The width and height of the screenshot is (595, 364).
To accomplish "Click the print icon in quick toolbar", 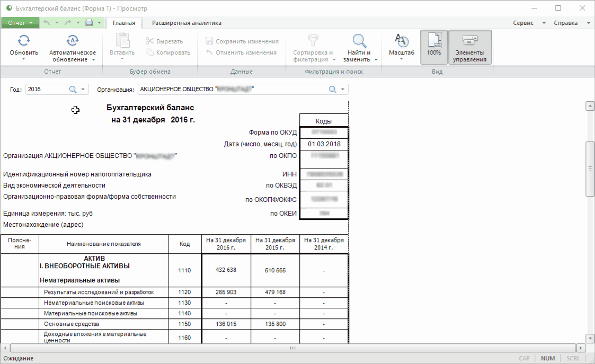I will pos(90,23).
